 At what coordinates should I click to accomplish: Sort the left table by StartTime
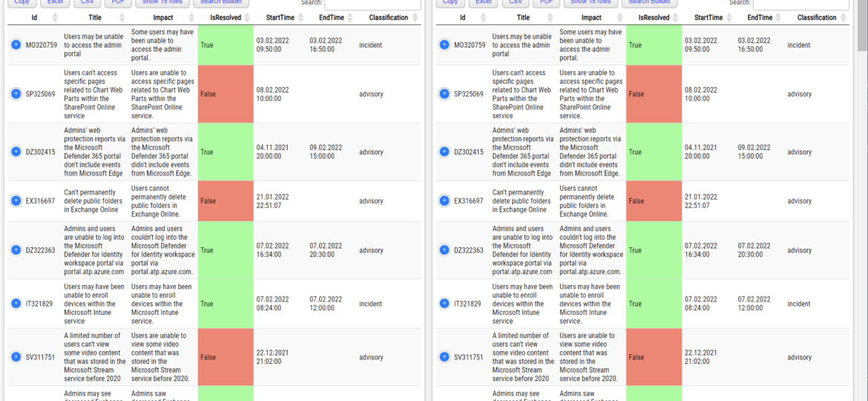tap(280, 18)
